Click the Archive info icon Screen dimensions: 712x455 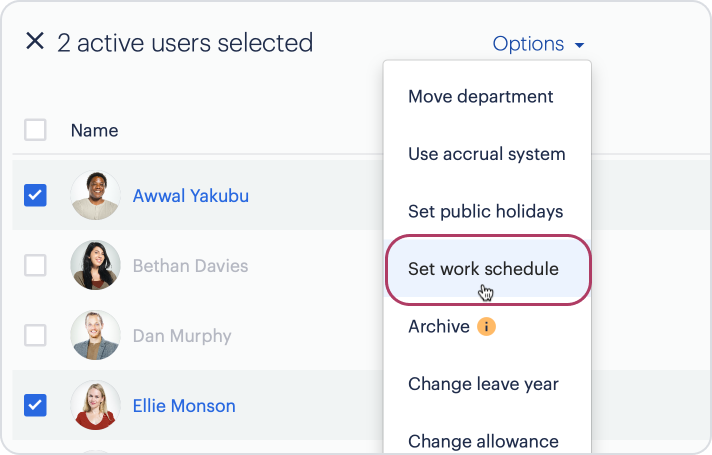click(487, 327)
